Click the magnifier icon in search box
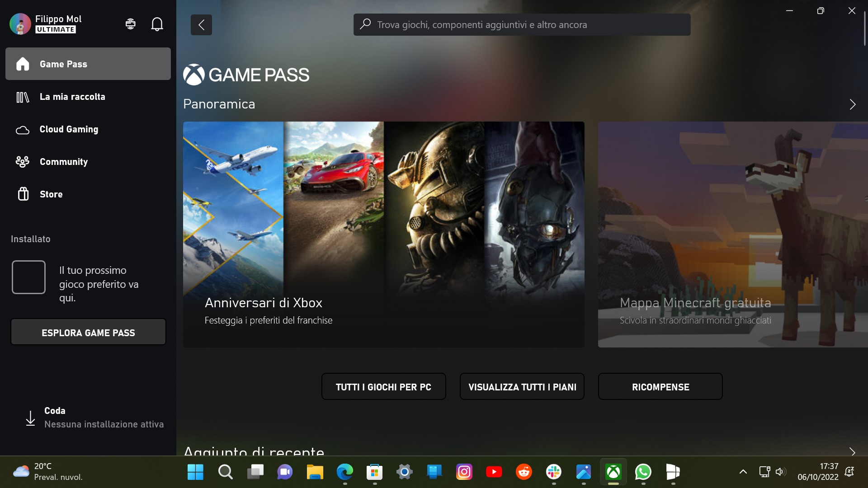Image resolution: width=868 pixels, height=488 pixels. 365,24
